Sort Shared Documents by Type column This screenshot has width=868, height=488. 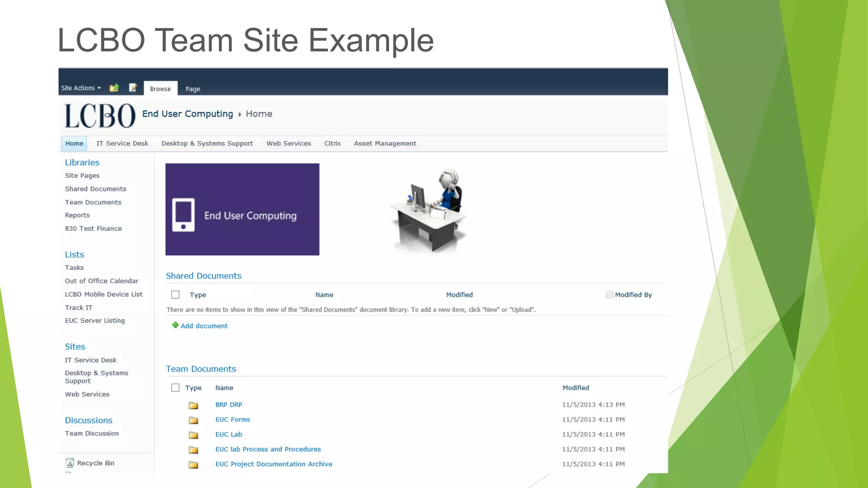[198, 295]
